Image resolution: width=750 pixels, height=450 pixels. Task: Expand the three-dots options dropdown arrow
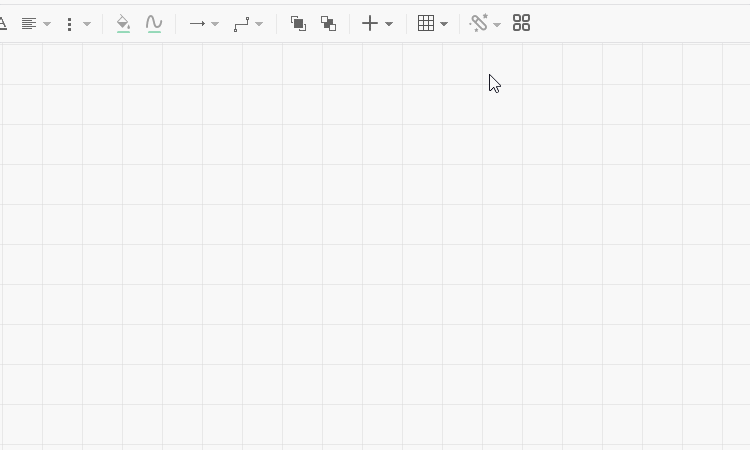[87, 24]
